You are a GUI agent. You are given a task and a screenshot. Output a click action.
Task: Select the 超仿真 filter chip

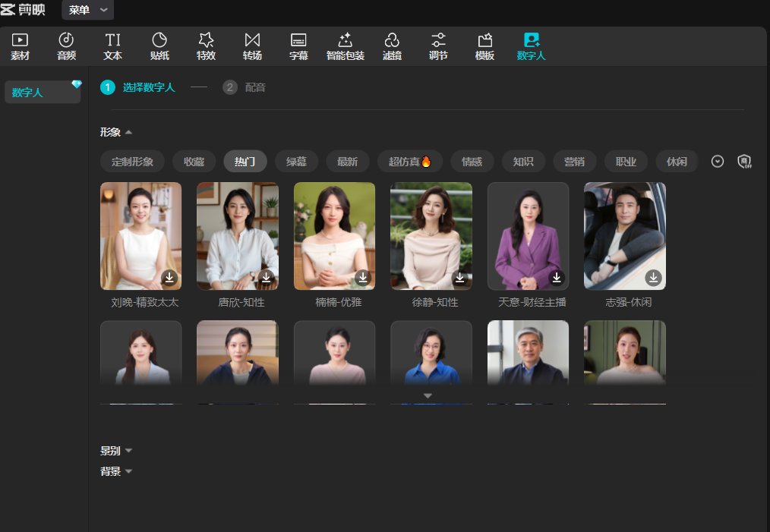tap(409, 162)
